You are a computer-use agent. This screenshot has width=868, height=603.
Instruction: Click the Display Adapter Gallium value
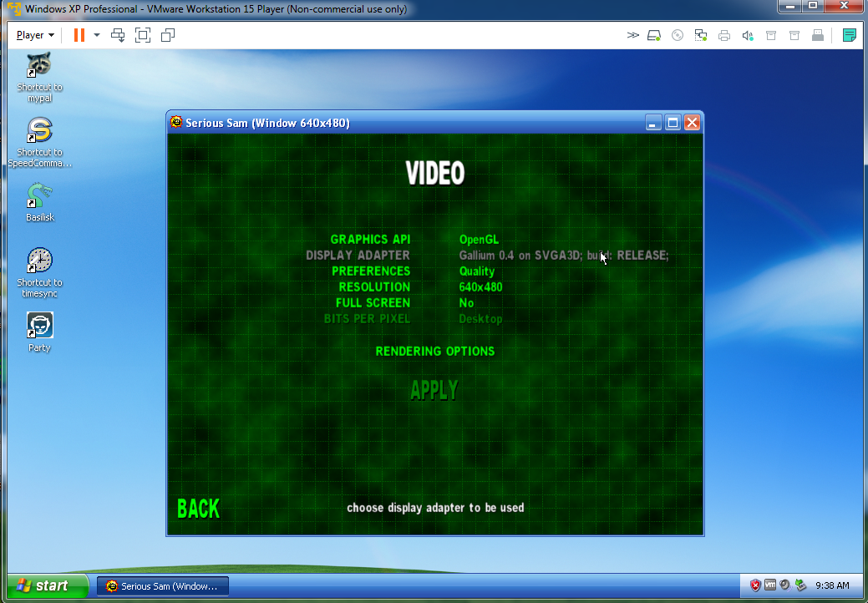[564, 256]
